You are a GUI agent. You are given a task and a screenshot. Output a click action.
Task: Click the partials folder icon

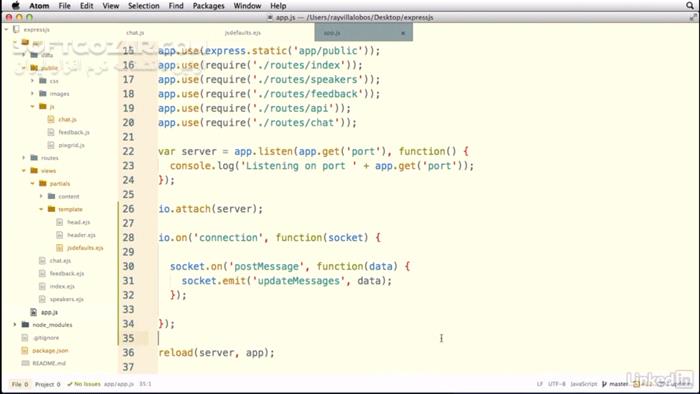pos(43,183)
